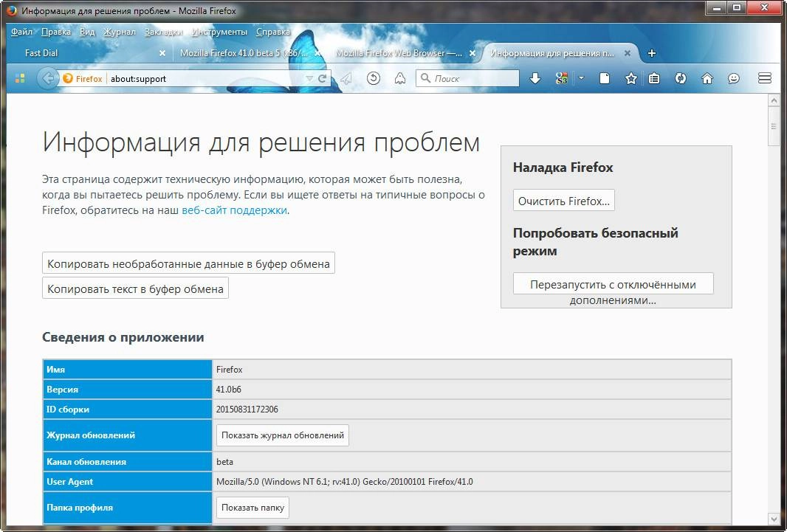Open a new tab with plus button
The height and width of the screenshot is (532, 787).
click(651, 53)
